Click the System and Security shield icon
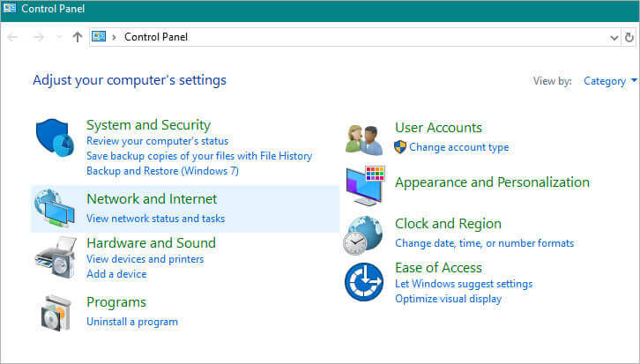 pos(56,137)
